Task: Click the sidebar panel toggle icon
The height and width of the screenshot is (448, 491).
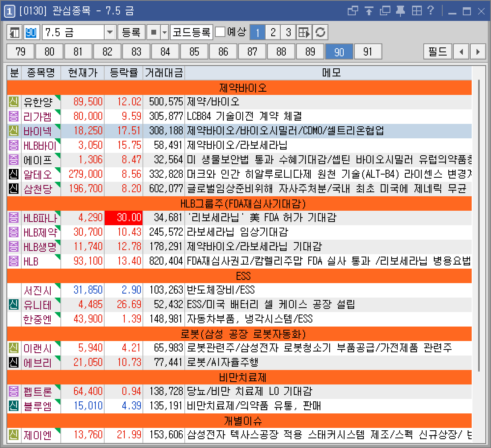Action: [15, 33]
